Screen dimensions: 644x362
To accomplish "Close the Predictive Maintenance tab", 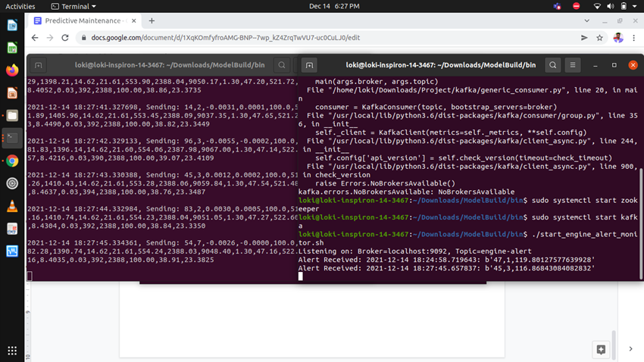I will point(134,20).
